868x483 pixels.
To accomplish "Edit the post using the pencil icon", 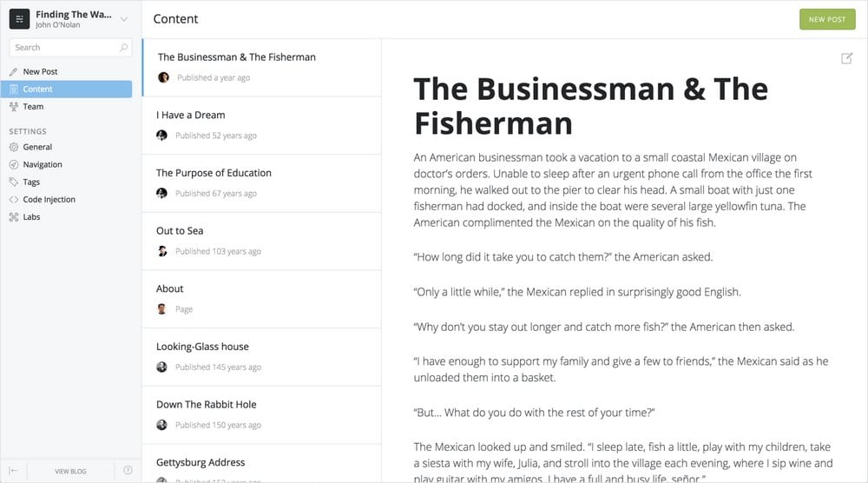I will [846, 58].
